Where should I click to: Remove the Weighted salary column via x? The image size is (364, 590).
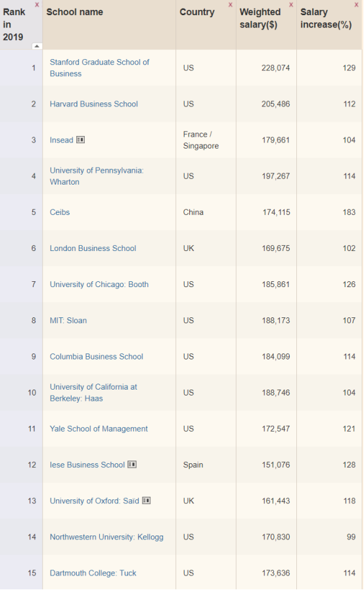(x=291, y=5)
